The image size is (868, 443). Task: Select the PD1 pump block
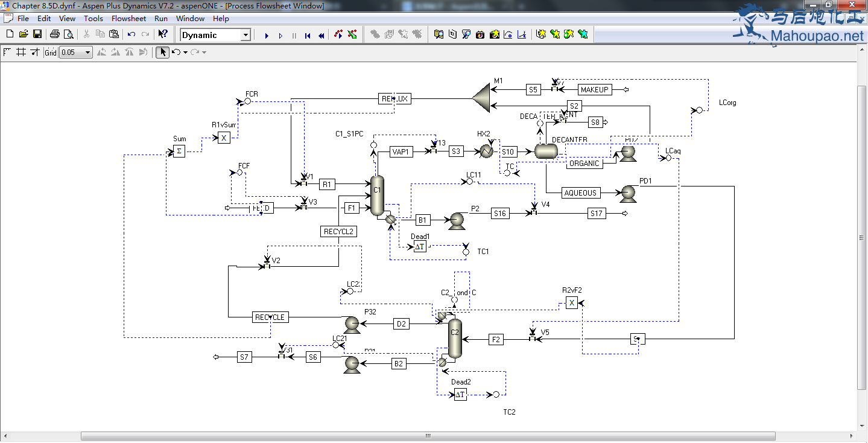pyautogui.click(x=628, y=193)
